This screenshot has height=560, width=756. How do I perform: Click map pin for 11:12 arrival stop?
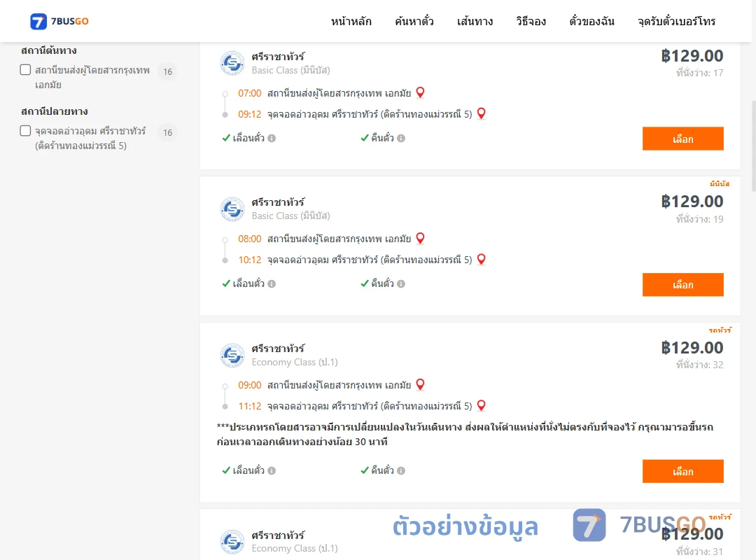pos(481,405)
